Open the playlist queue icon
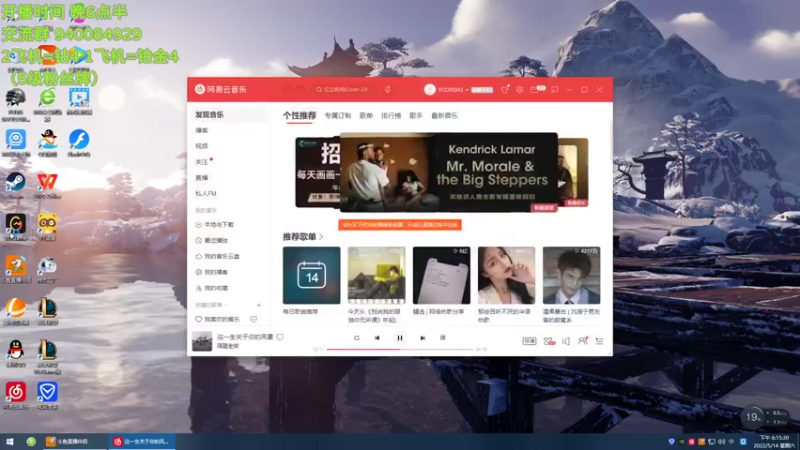800x450 pixels. point(599,341)
